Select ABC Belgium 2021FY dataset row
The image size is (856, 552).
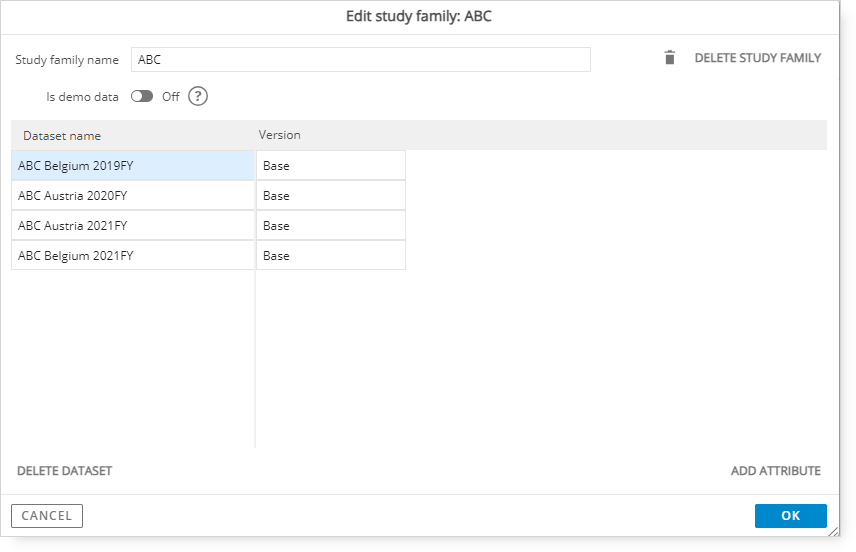click(x=133, y=256)
